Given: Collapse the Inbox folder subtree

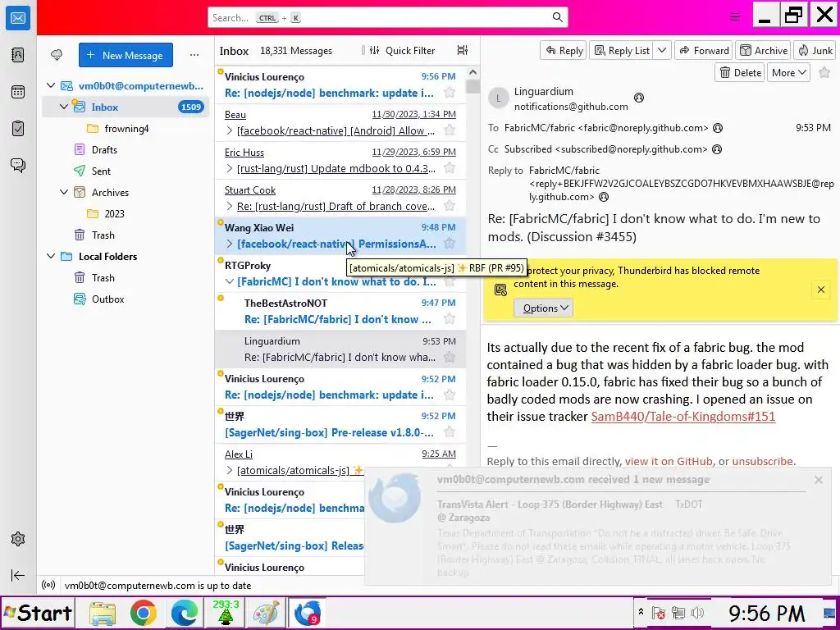Looking at the screenshot, I should pos(64,107).
